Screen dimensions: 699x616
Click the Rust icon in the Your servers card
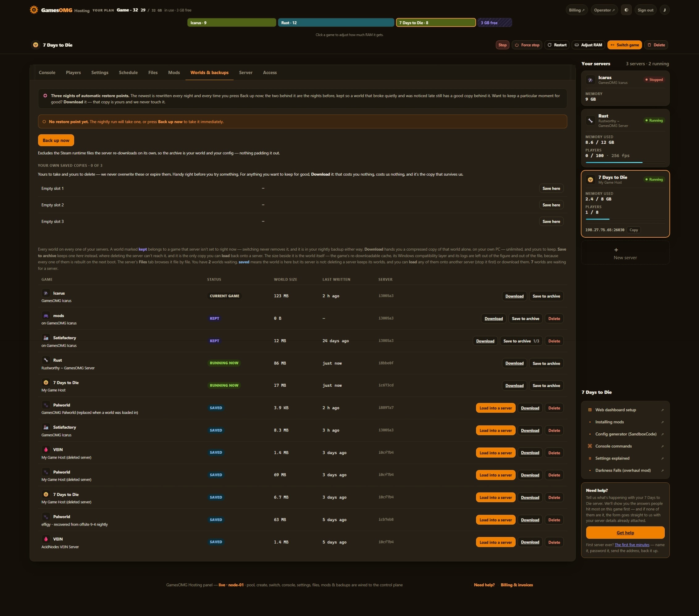[590, 120]
